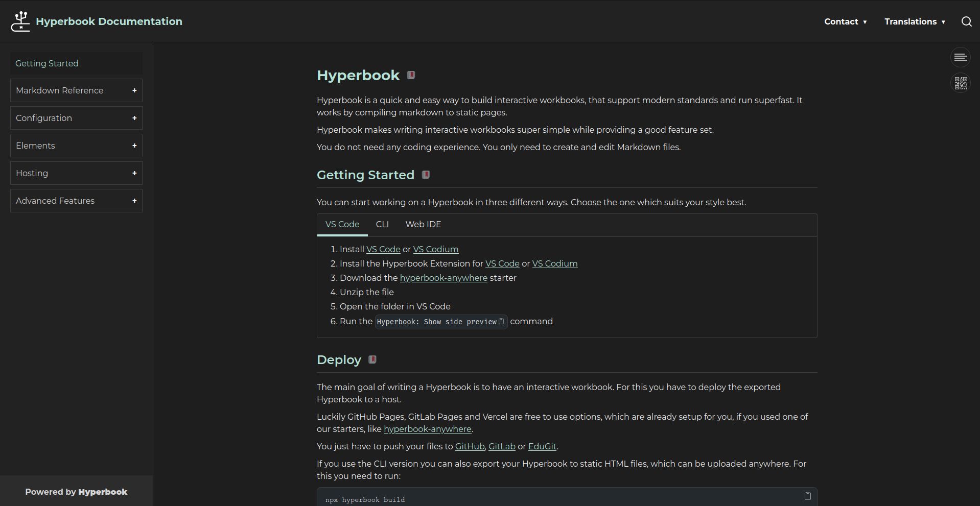This screenshot has height=506, width=980.
Task: Copy the npx hyperbook build snippet
Action: 807,496
